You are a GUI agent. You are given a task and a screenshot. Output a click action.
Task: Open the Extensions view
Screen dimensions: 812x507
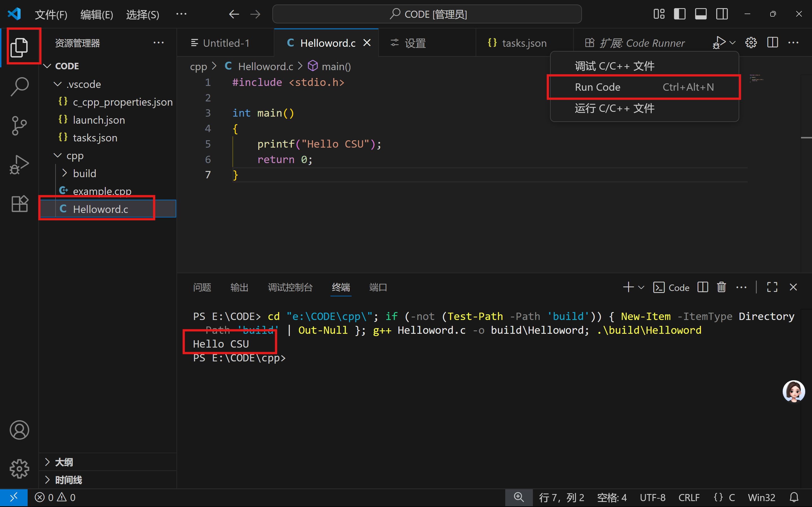[19, 204]
